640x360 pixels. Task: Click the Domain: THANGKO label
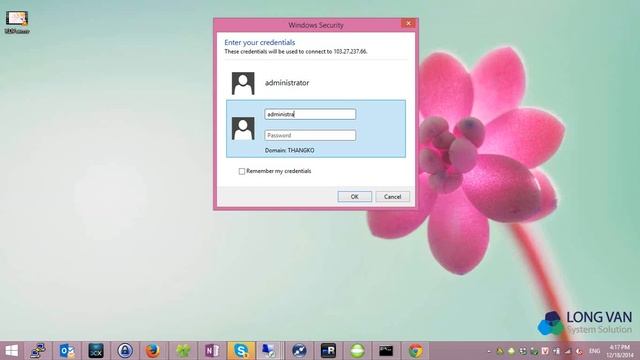click(289, 150)
